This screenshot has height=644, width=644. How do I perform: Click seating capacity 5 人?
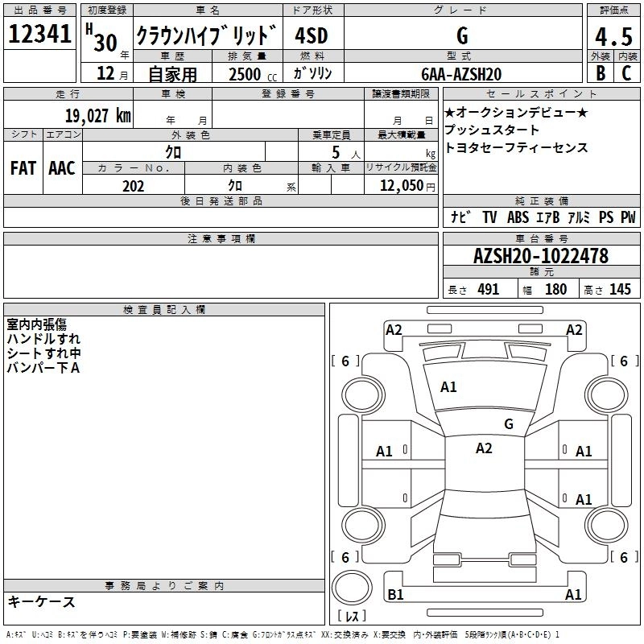coord(346,153)
